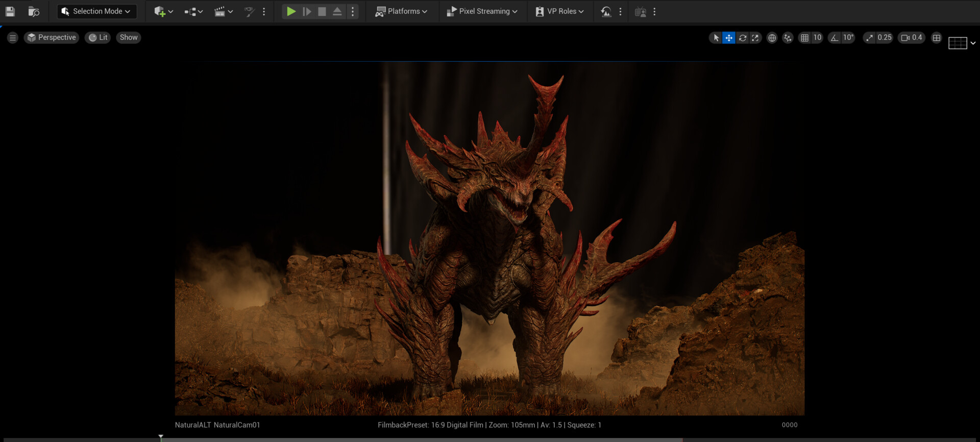Click the landscape-refresh toolbar icon
Screen dimensions: 980x442
(606, 11)
